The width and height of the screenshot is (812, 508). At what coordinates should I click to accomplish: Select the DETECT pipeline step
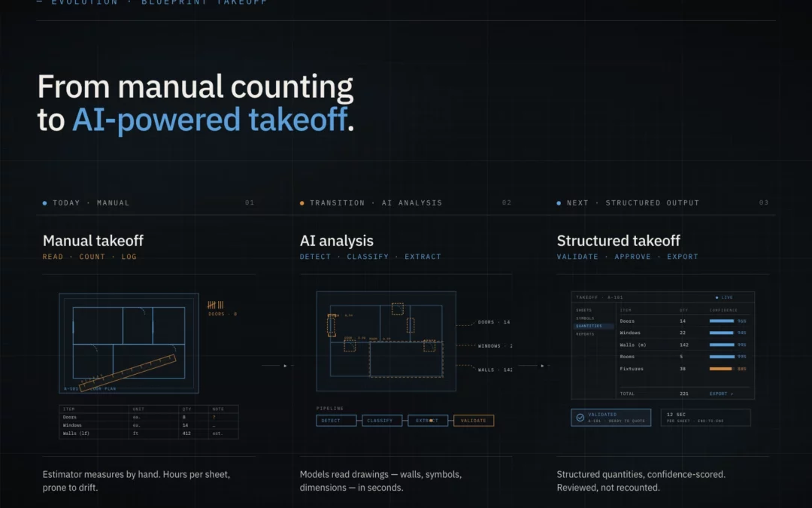[x=336, y=421]
